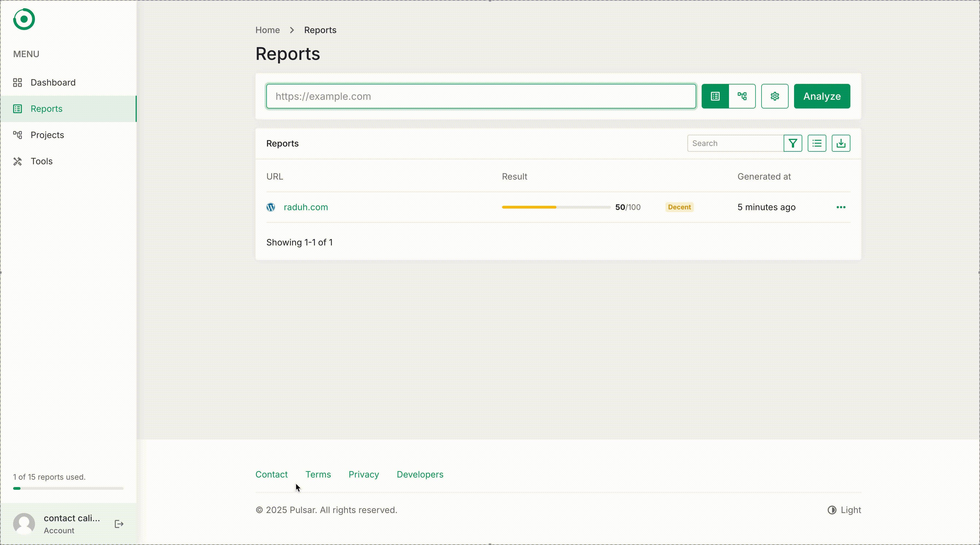Open the Reports sidebar item
The image size is (980, 545).
tap(68, 109)
